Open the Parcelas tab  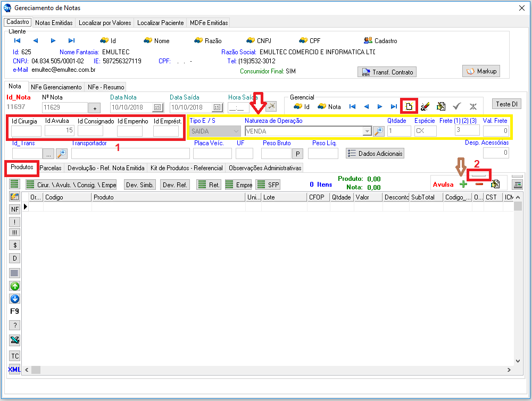pos(51,168)
